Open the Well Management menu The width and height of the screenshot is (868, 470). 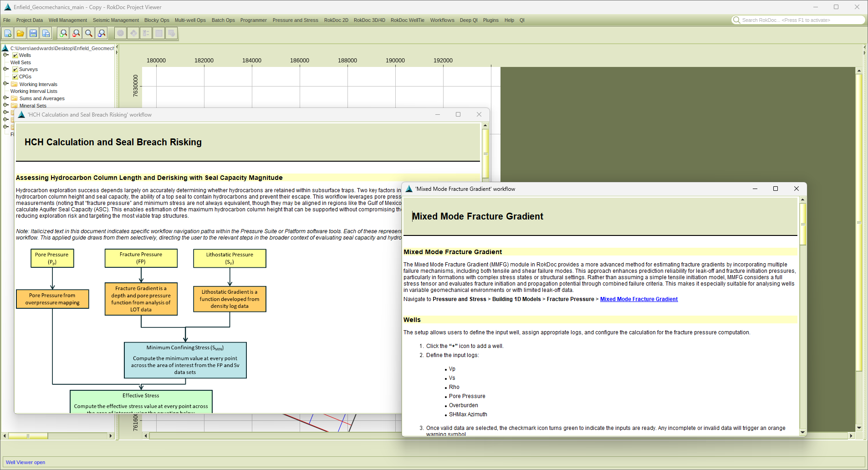tap(68, 20)
